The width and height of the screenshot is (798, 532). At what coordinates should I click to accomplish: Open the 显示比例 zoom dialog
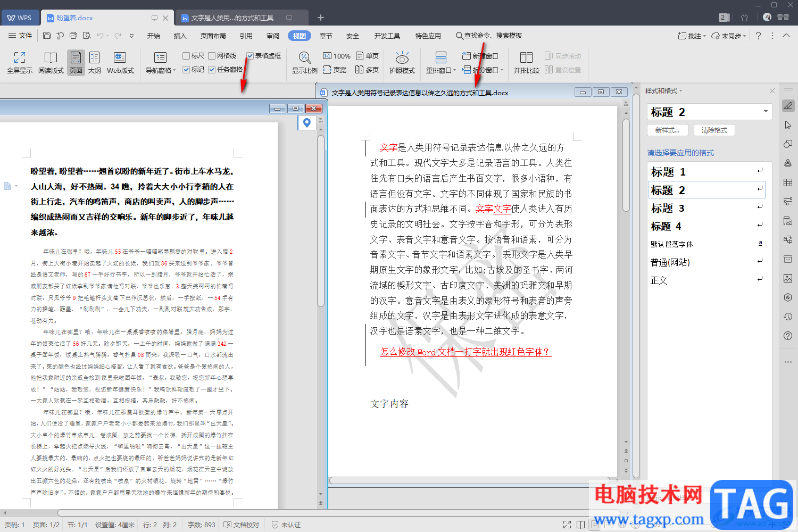coord(304,62)
